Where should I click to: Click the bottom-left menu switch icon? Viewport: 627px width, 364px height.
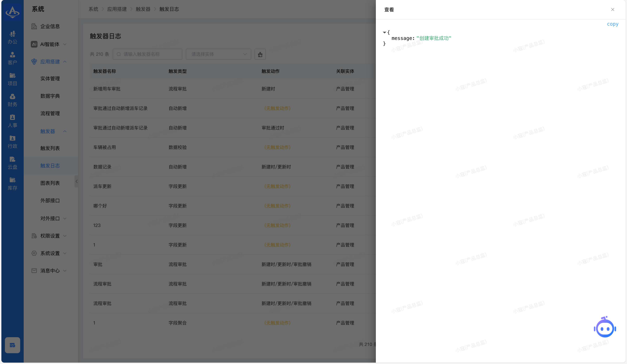click(x=12, y=345)
